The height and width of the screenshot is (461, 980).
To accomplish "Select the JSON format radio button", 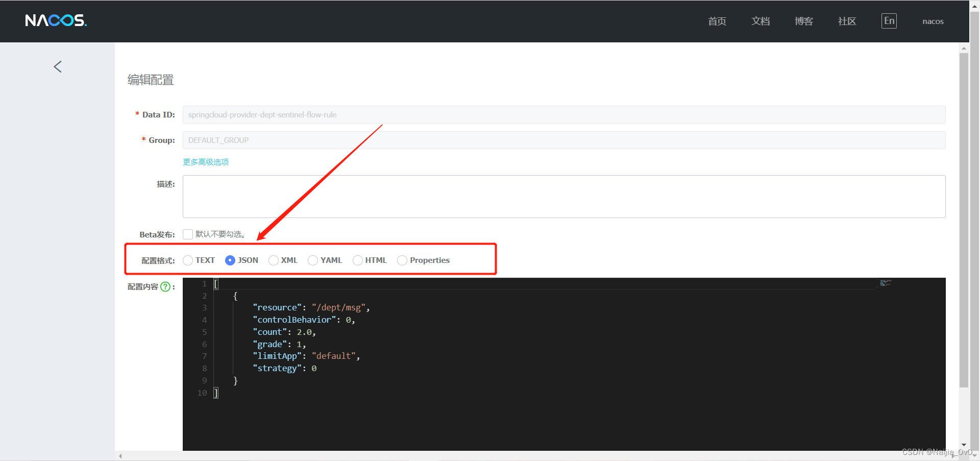I will 230,260.
